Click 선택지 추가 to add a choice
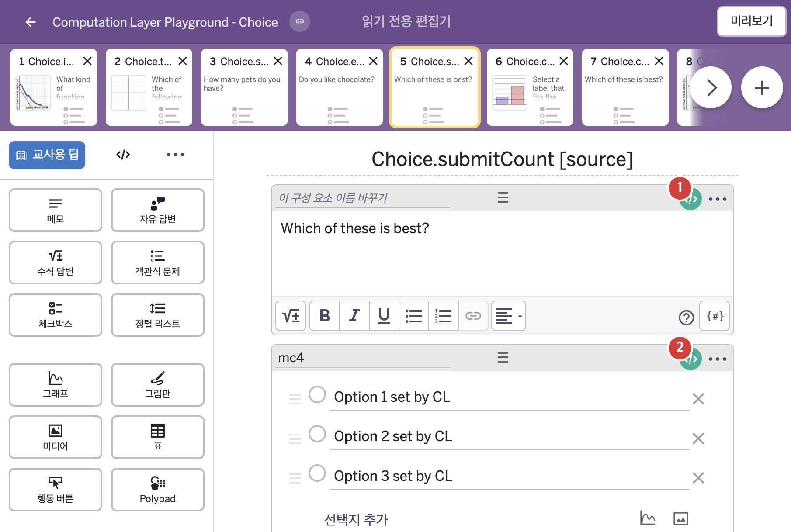791x532 pixels. (356, 519)
